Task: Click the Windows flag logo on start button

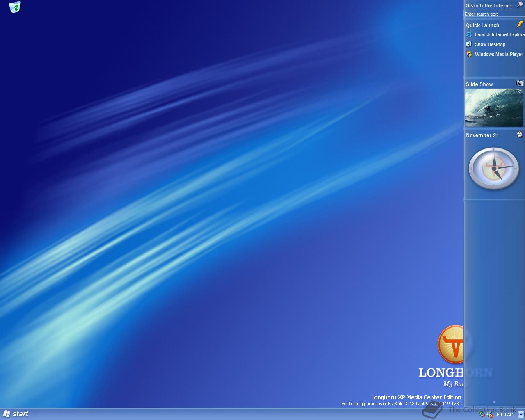Action: click(x=7, y=414)
